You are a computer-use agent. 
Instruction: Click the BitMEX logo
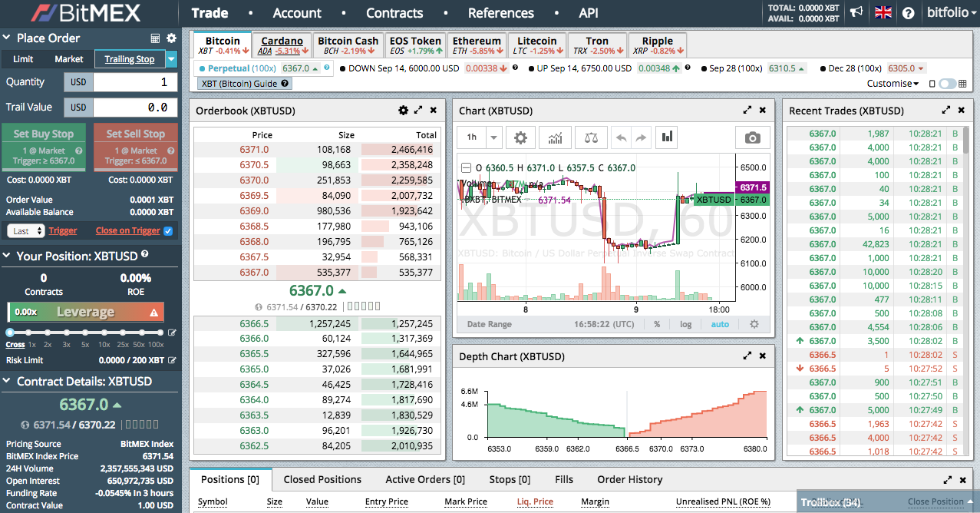(x=86, y=13)
